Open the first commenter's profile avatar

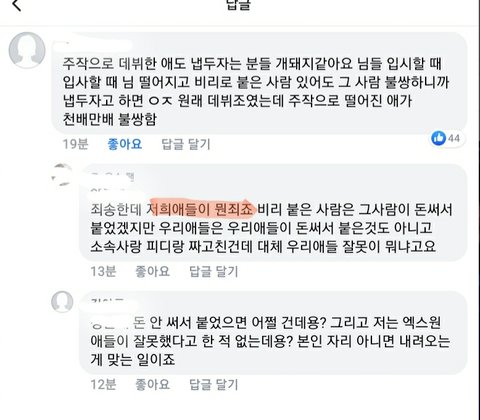tap(27, 50)
